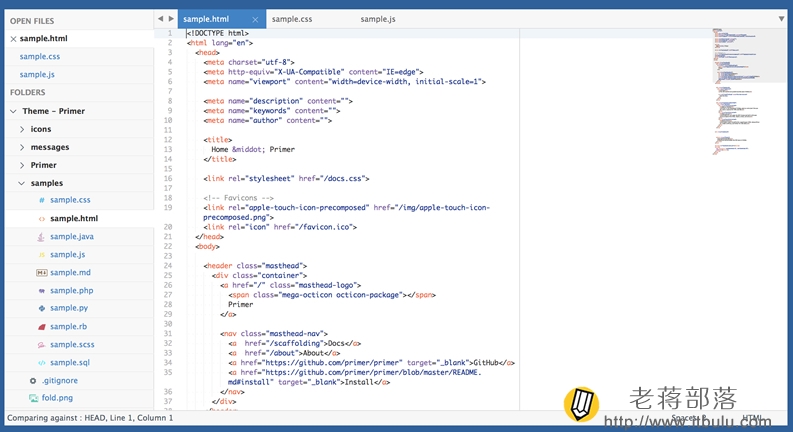Click the stylesheet link line with /docs.css

pyautogui.click(x=286, y=179)
